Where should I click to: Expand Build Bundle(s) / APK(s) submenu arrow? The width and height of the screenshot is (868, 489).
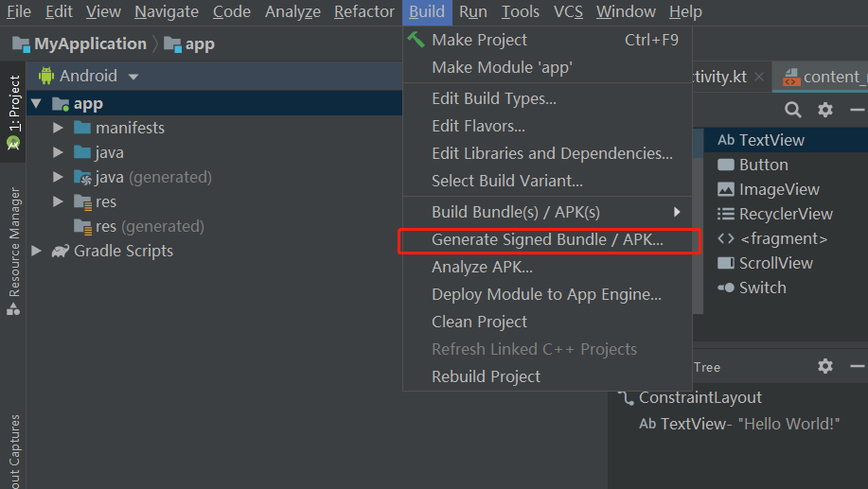(x=677, y=212)
